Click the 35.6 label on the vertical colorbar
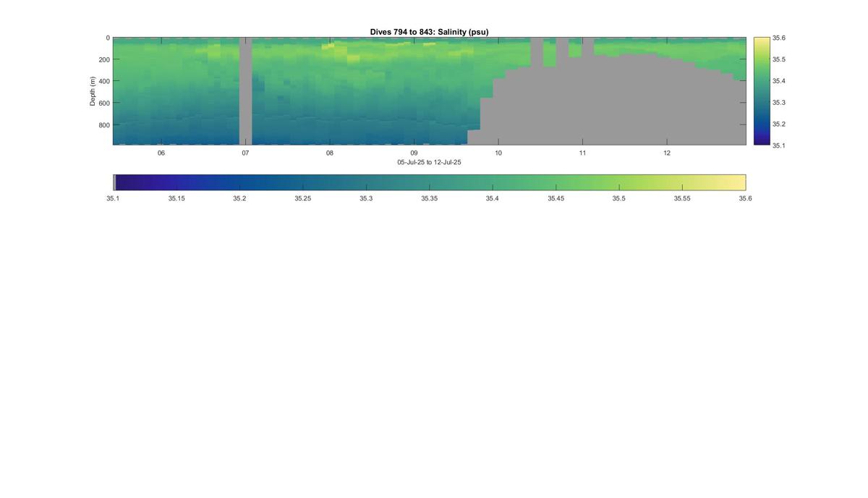The width and height of the screenshot is (868, 498). coord(779,38)
